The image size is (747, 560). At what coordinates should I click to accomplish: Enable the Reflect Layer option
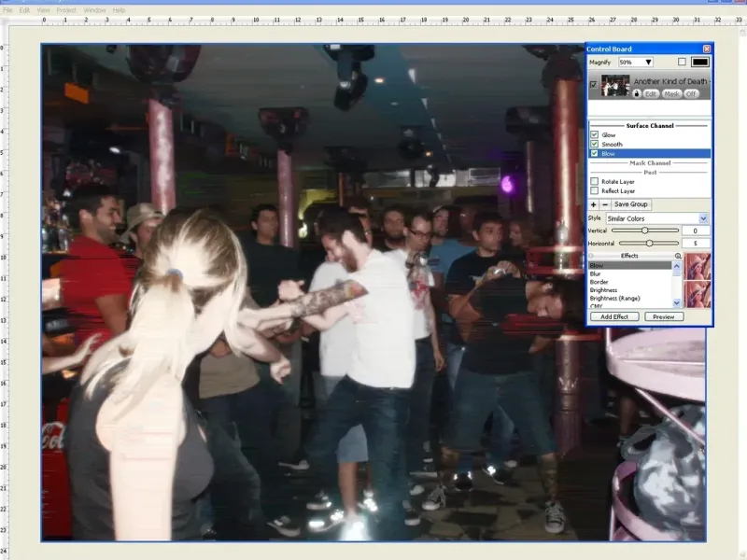(x=594, y=190)
